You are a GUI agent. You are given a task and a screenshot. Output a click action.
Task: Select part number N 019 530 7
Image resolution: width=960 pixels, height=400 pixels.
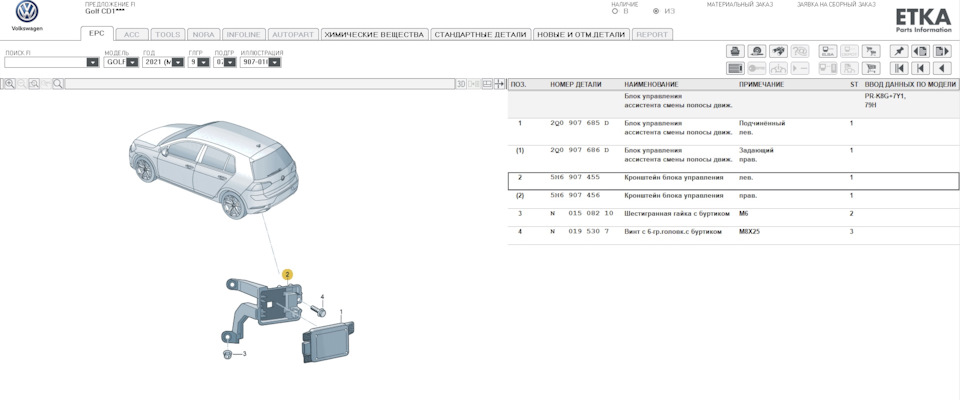(579, 232)
